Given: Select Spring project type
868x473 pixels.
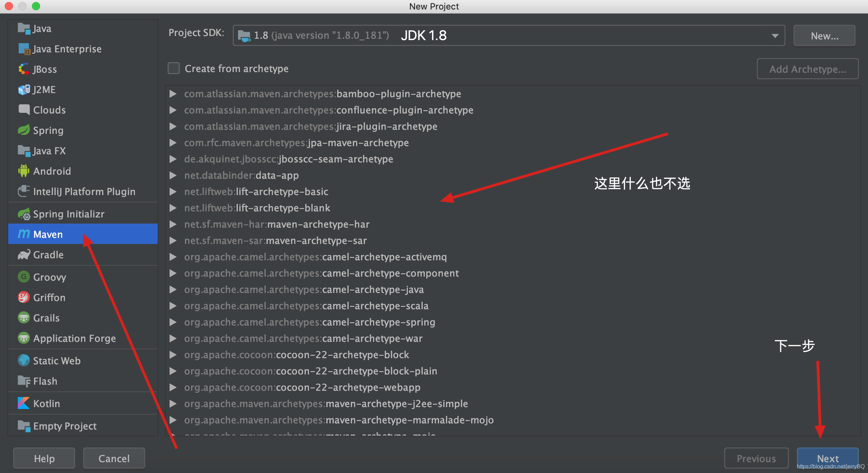Looking at the screenshot, I should (x=83, y=130).
